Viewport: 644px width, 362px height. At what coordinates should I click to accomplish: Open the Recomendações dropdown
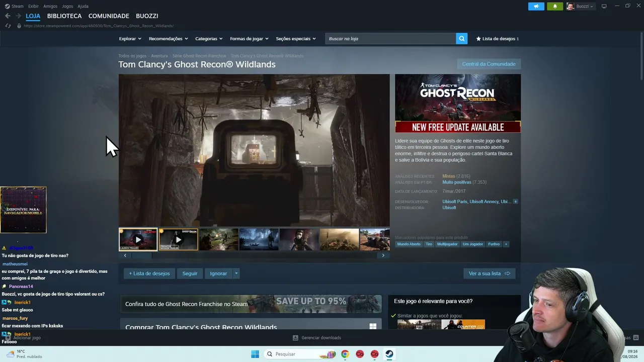(x=168, y=39)
